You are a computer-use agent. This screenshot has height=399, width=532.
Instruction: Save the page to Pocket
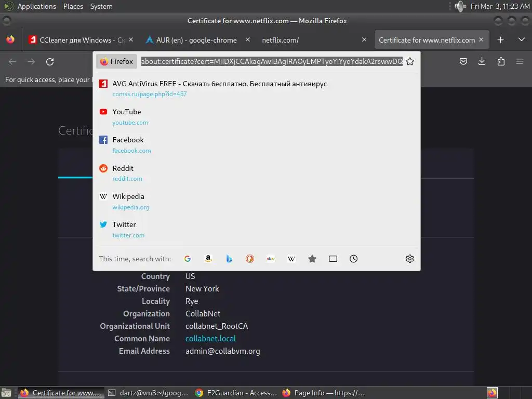463,61
